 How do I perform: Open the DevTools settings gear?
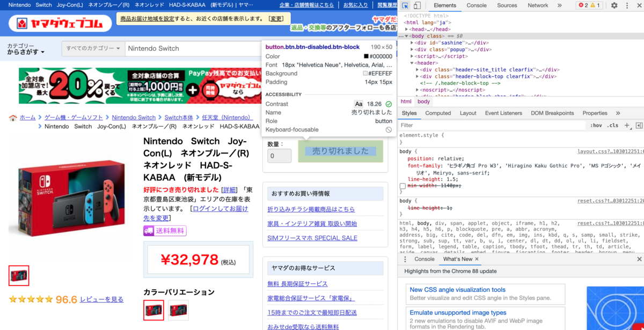(x=614, y=5)
